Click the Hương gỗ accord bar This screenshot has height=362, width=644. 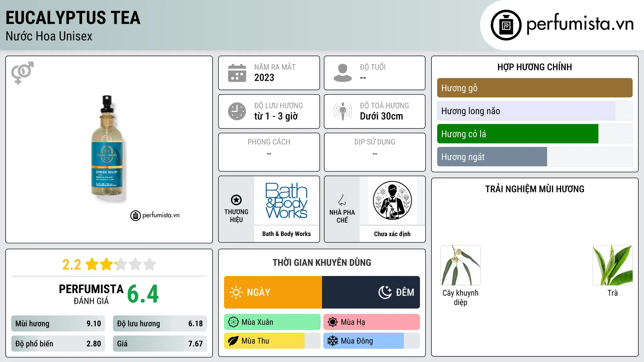point(535,88)
